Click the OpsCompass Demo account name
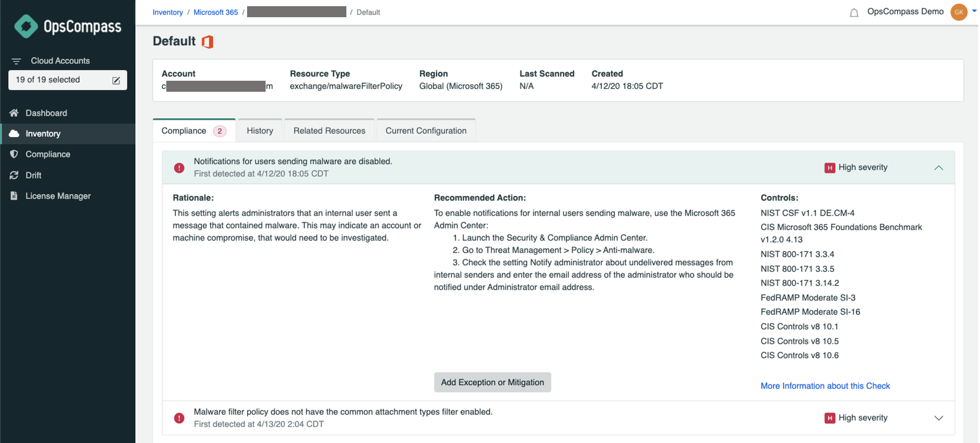980x443 pixels. tap(905, 11)
